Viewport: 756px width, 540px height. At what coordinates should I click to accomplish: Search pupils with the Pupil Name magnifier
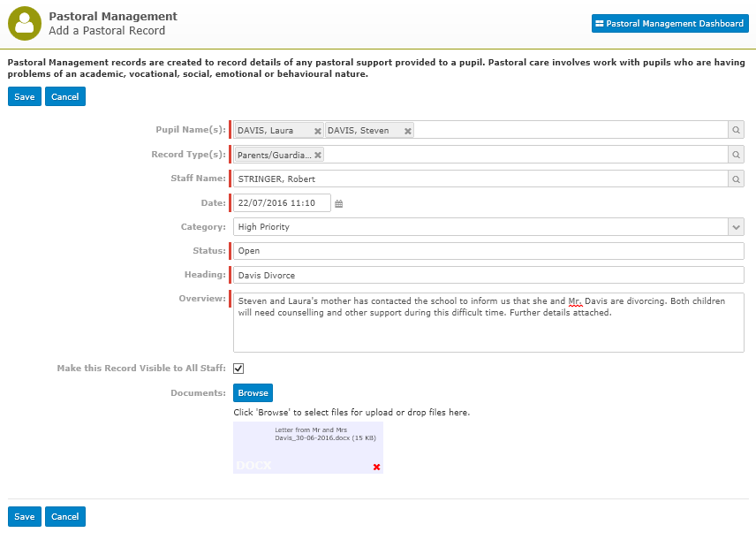[x=737, y=130]
